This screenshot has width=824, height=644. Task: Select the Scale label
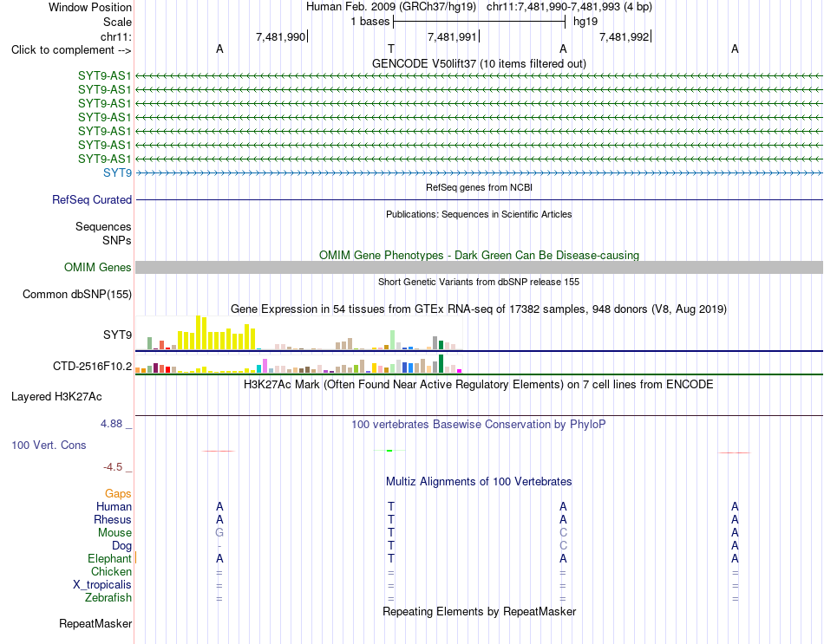117,22
